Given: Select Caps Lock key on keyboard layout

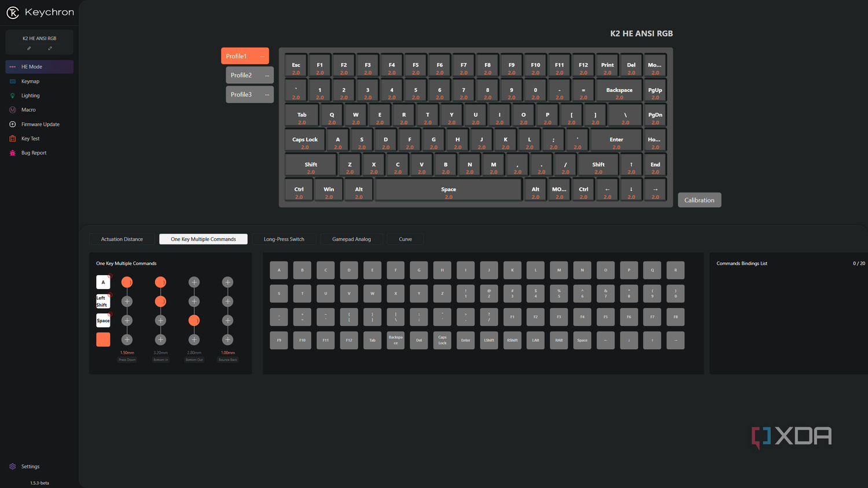Looking at the screenshot, I should coord(305,140).
